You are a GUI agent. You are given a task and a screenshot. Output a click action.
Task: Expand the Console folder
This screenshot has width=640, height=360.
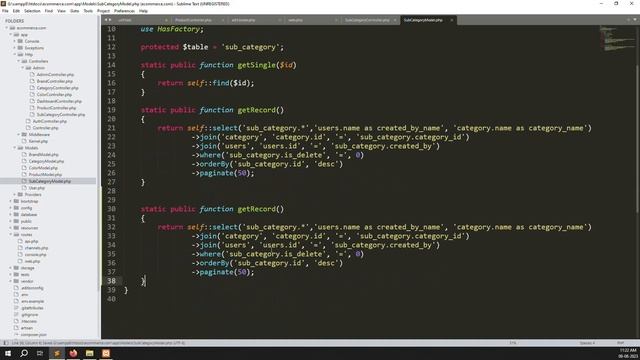[x=15, y=41]
